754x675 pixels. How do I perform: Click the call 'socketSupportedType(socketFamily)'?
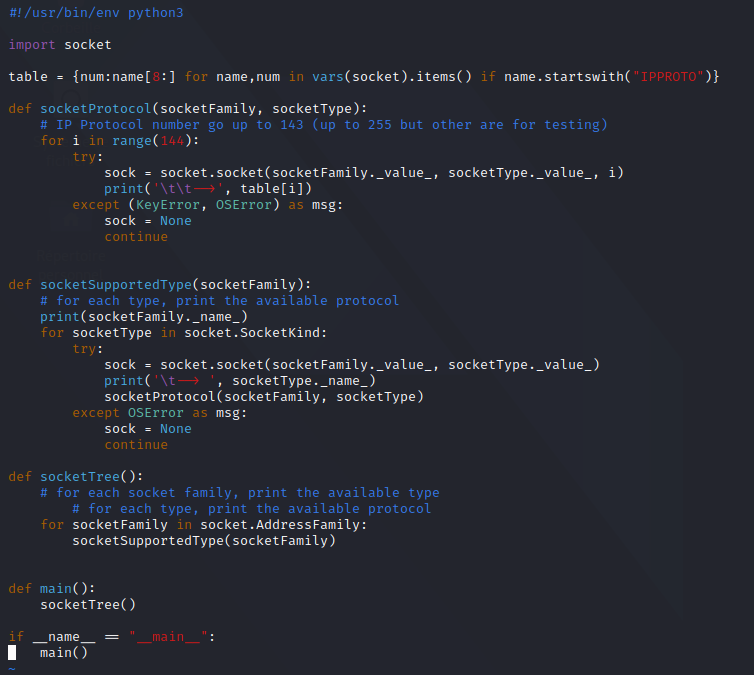click(204, 541)
